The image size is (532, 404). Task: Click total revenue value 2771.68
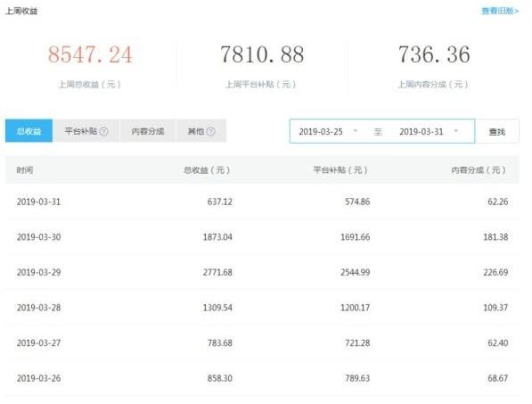[217, 272]
